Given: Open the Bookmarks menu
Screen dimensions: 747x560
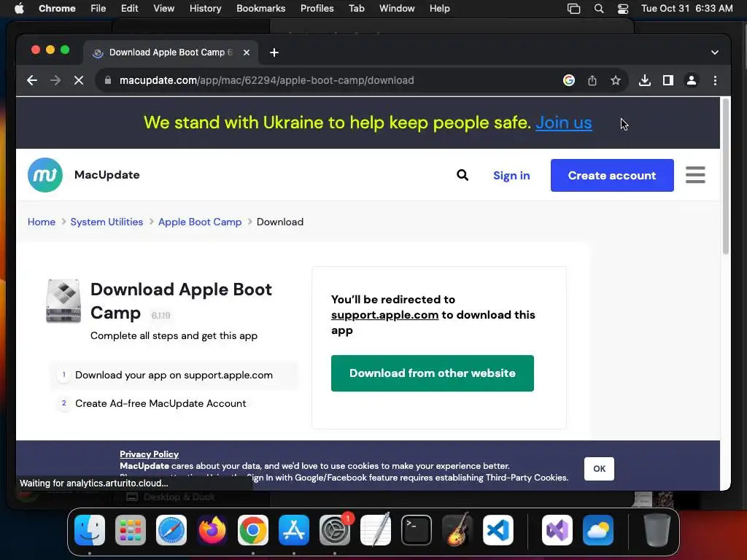Looking at the screenshot, I should [x=260, y=9].
